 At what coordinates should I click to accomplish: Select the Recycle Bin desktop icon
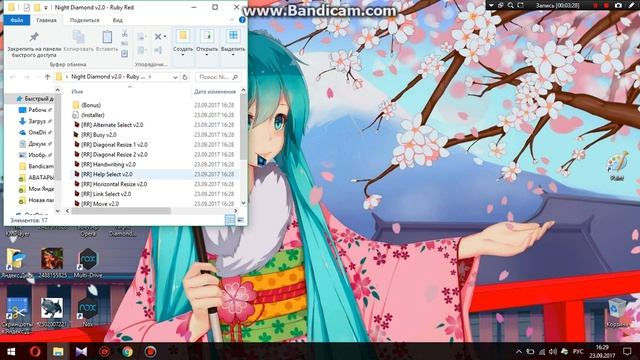tap(617, 313)
